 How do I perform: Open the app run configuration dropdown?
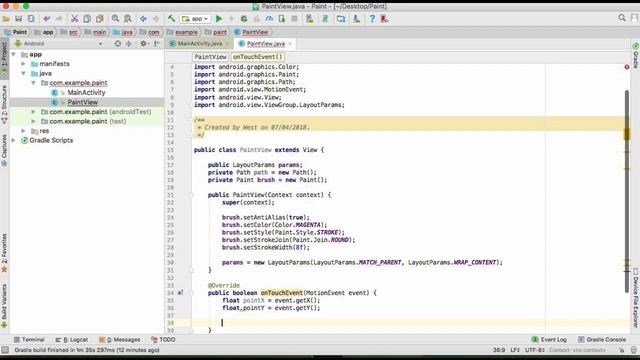click(196, 19)
